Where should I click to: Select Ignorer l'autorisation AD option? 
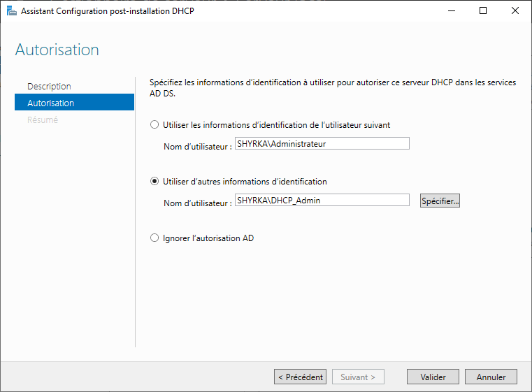tap(155, 238)
